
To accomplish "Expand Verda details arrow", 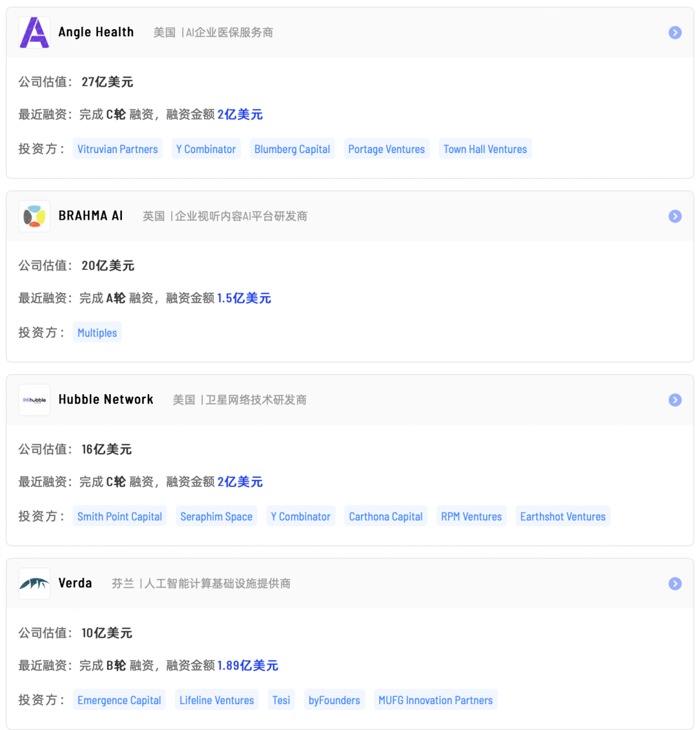I will (x=675, y=584).
